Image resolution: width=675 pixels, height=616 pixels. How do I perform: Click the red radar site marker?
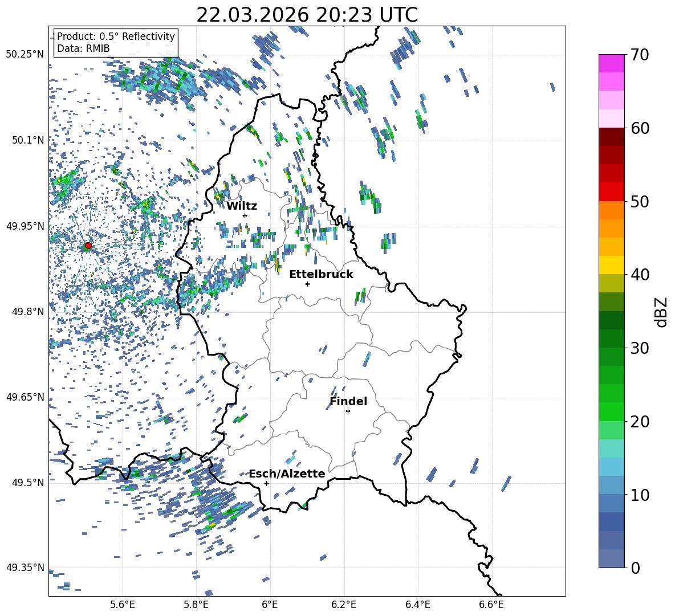tap(88, 246)
